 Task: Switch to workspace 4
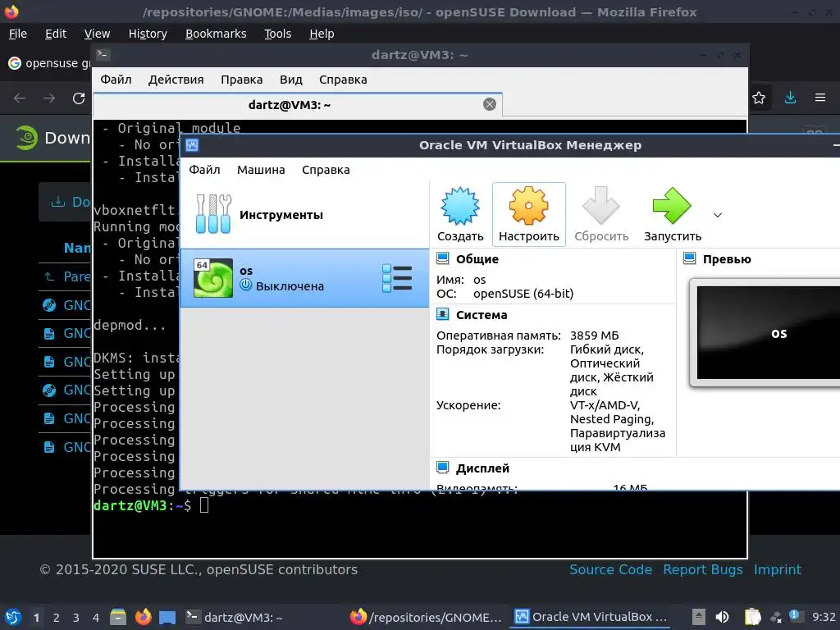coord(96,618)
